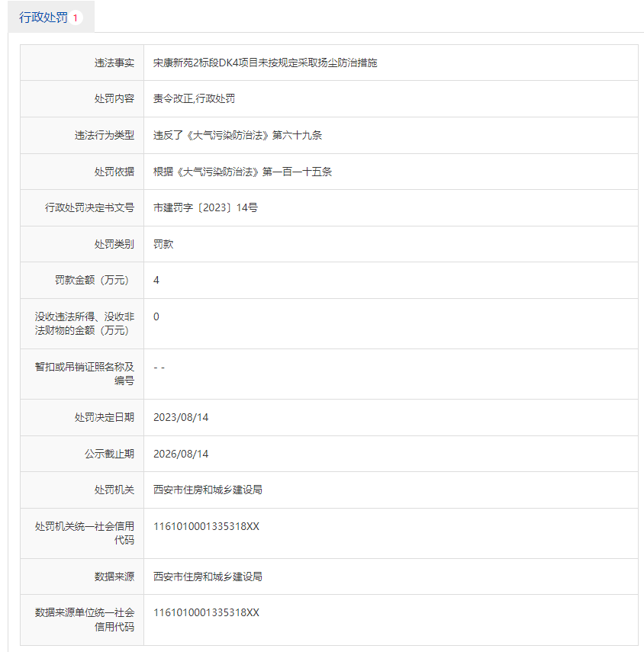Select the 处罚依据 label
Image resolution: width=644 pixels, height=652 pixels.
pyautogui.click(x=114, y=172)
